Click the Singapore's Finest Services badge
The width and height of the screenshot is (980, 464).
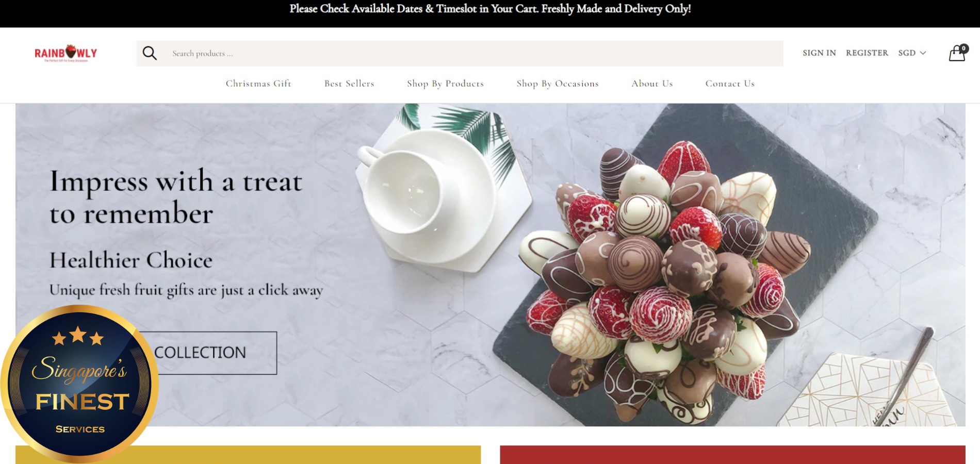79,383
